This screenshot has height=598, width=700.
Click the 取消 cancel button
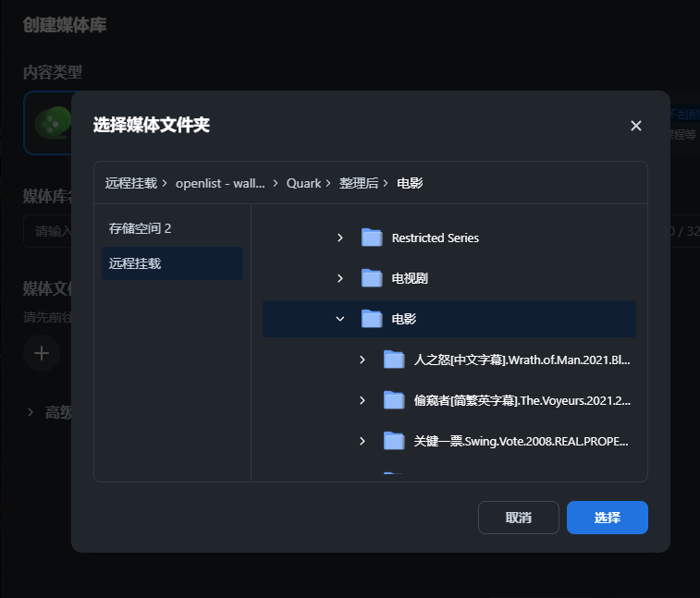point(519,518)
